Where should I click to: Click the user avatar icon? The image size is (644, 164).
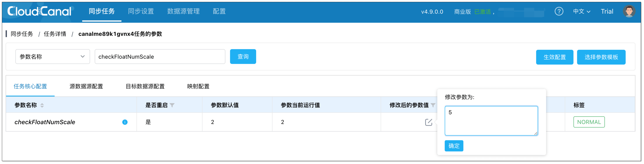point(629,11)
